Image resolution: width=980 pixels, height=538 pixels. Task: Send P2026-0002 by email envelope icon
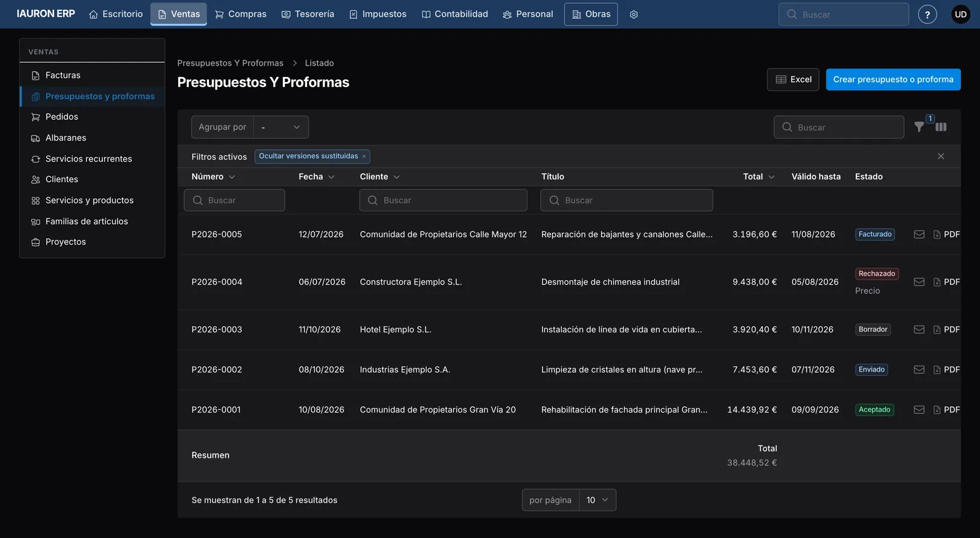coord(919,370)
